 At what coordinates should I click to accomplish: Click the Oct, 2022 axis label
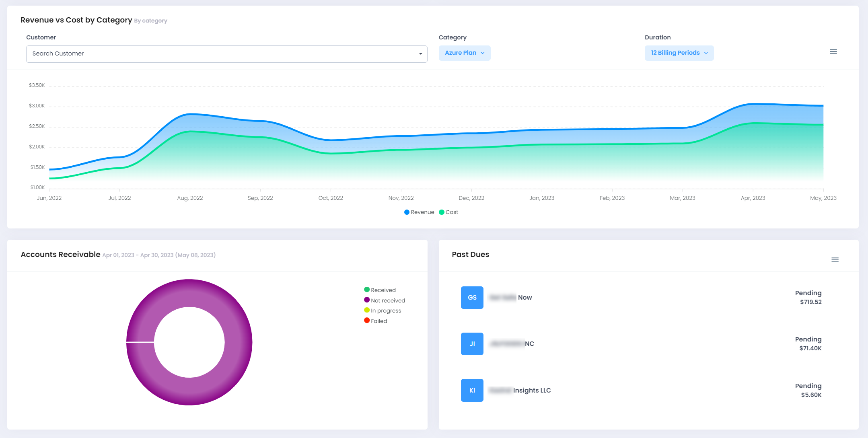[331, 198]
